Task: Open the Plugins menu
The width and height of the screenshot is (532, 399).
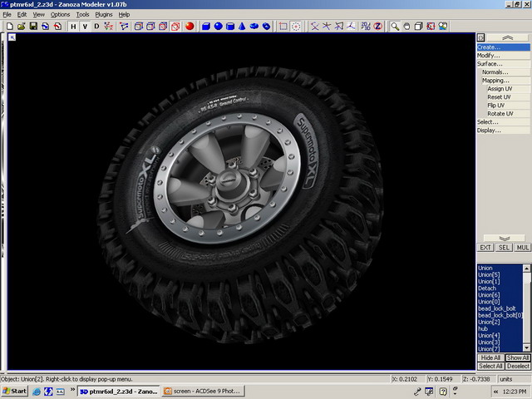Action: [104, 14]
